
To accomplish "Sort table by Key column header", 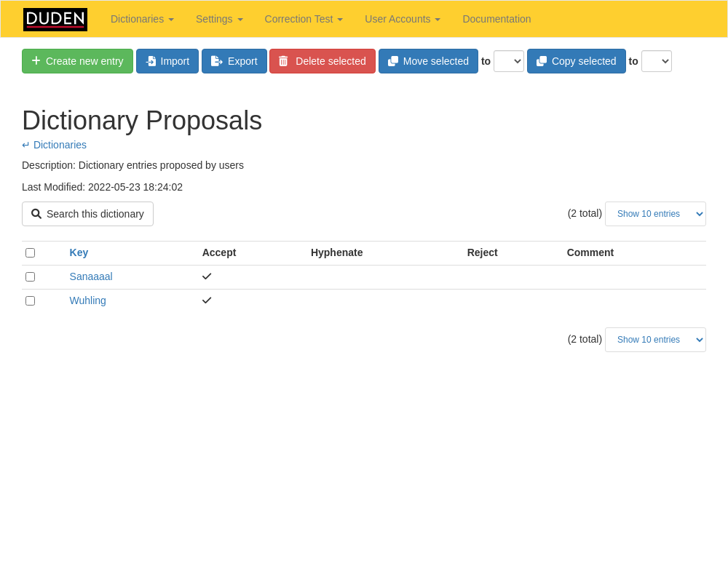I will click(x=79, y=252).
